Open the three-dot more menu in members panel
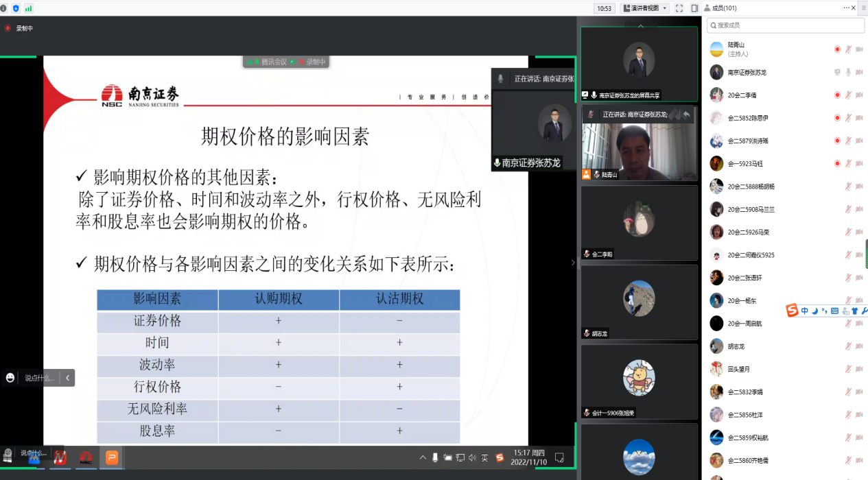 [846, 8]
